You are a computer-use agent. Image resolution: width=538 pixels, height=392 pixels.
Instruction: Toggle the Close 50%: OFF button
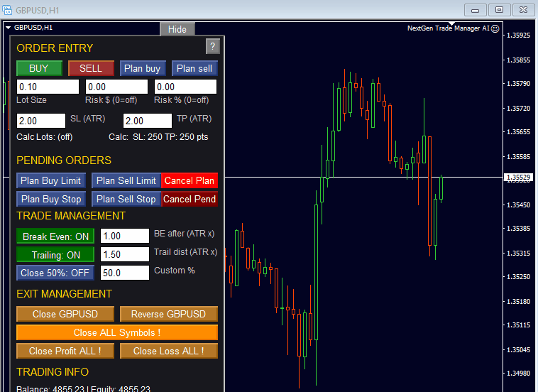click(x=55, y=273)
